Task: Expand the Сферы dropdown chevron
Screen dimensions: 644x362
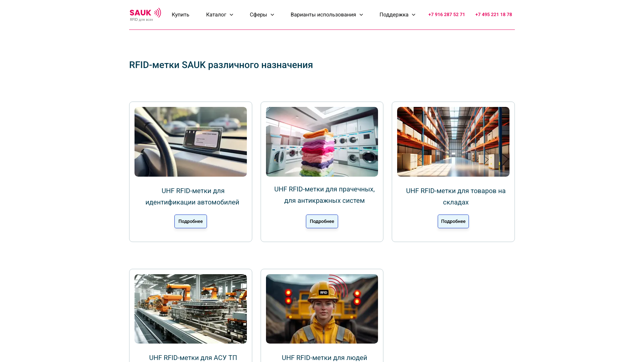Action: 272,15
